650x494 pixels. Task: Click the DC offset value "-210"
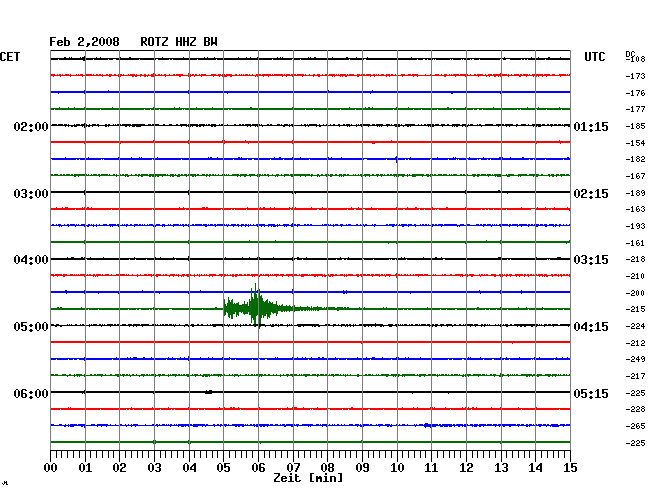(x=635, y=276)
